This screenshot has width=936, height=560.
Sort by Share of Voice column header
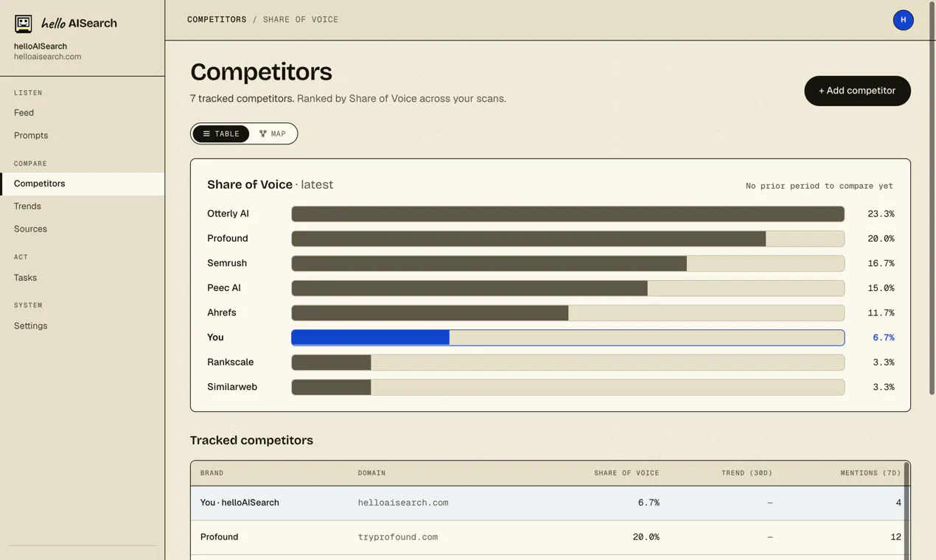626,473
